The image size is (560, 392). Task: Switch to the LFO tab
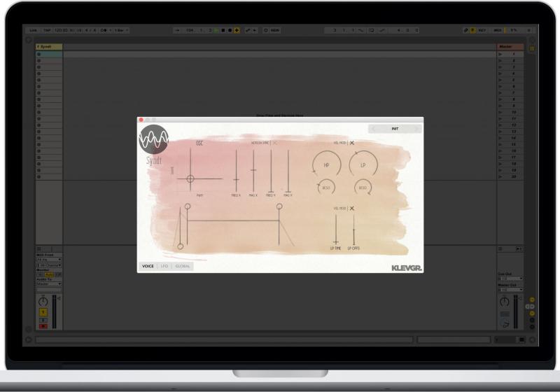click(164, 266)
